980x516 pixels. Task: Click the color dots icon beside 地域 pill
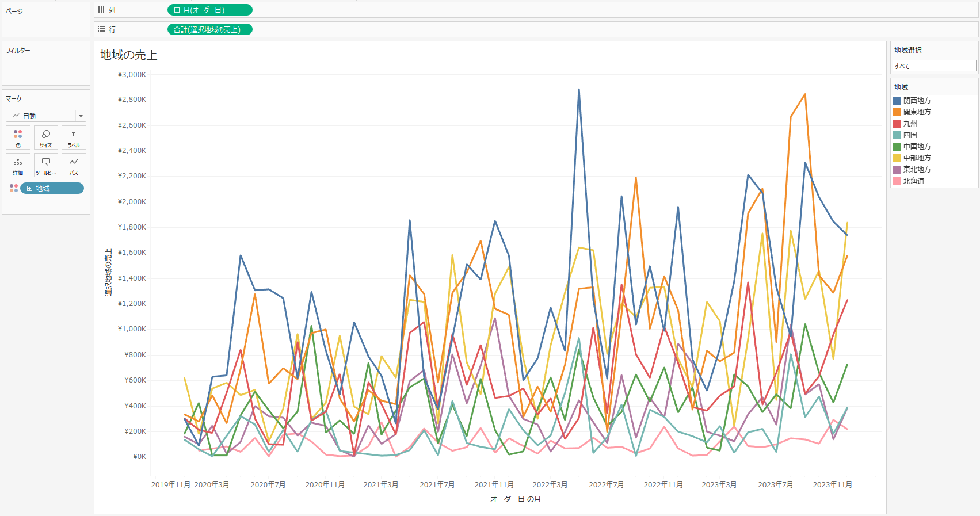click(x=14, y=188)
